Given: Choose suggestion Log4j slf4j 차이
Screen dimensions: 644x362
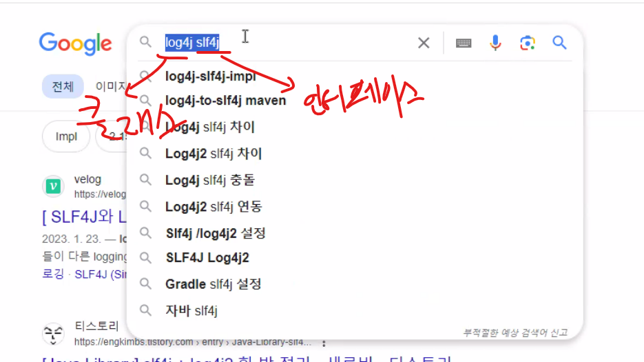Looking at the screenshot, I should pyautogui.click(x=210, y=127).
